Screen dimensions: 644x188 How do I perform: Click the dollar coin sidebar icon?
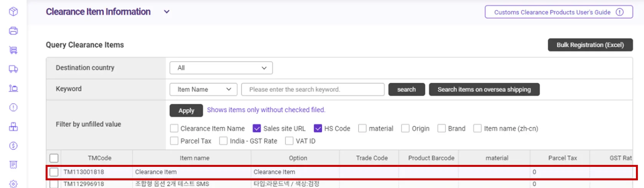13,146
